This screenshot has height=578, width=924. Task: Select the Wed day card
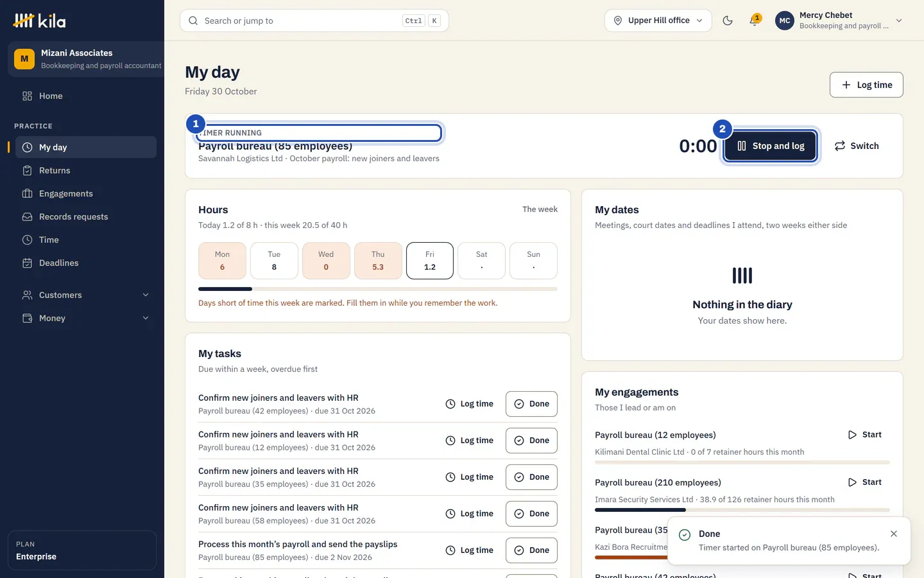(x=326, y=261)
